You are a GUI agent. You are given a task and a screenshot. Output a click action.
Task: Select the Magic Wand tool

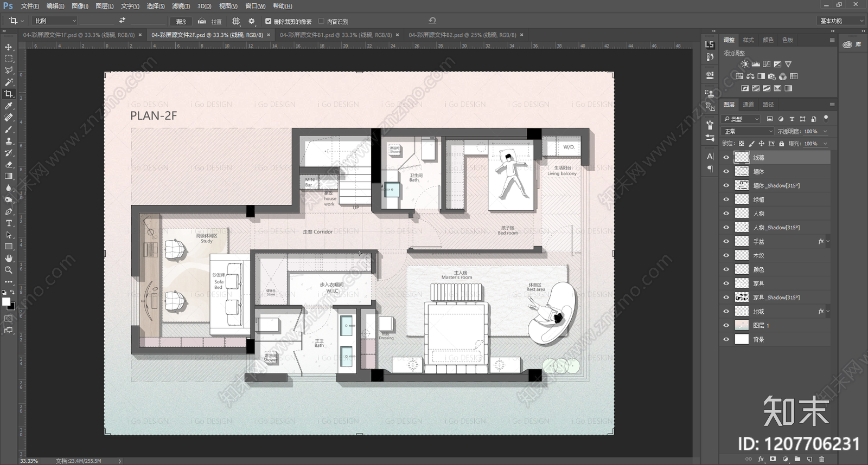pos(9,82)
